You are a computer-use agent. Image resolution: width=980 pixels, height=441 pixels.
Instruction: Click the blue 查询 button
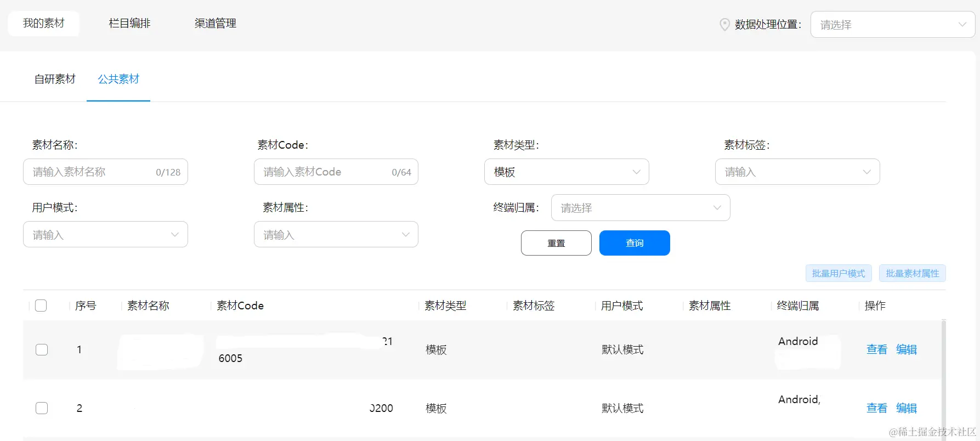click(635, 243)
